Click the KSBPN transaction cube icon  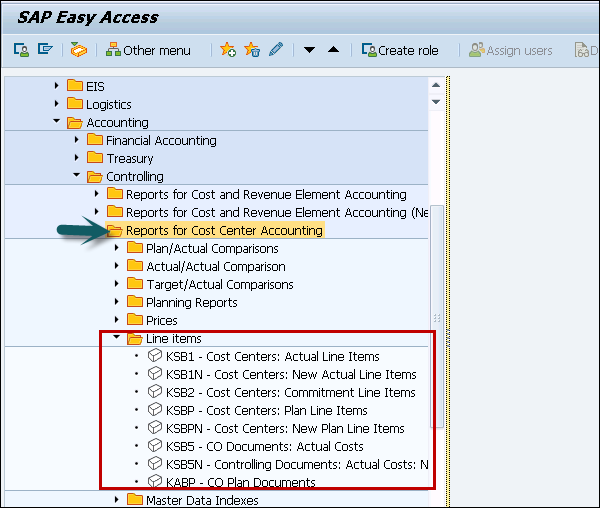(x=155, y=427)
